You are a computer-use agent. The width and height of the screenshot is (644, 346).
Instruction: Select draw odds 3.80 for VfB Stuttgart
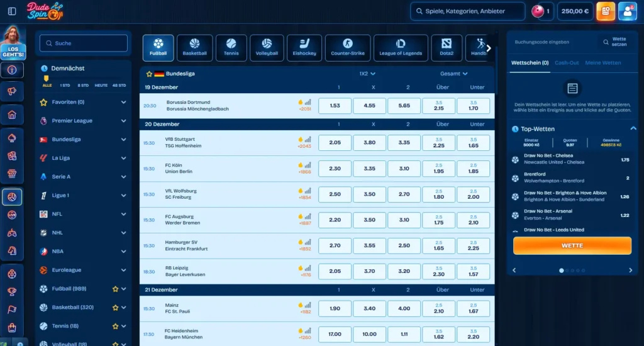coord(369,143)
